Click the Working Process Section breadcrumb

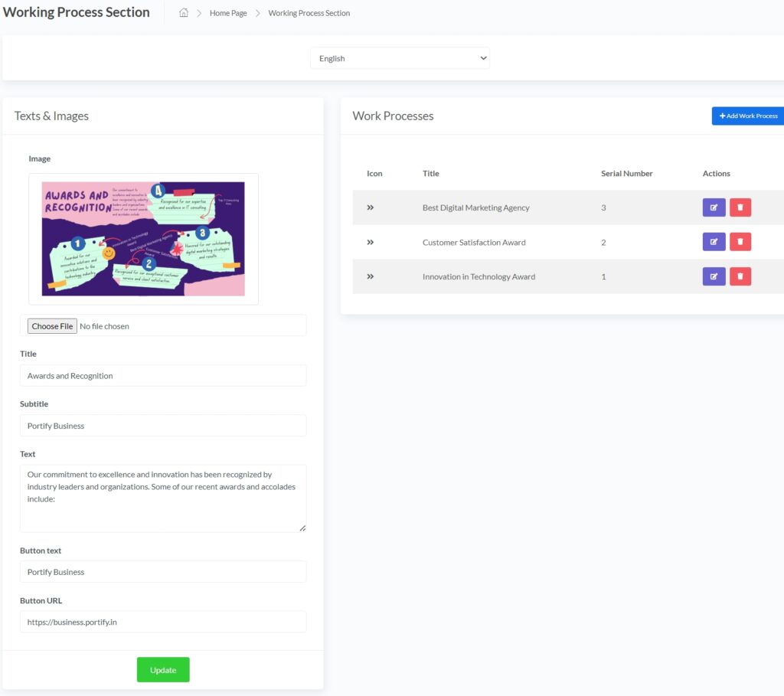pyautogui.click(x=309, y=13)
